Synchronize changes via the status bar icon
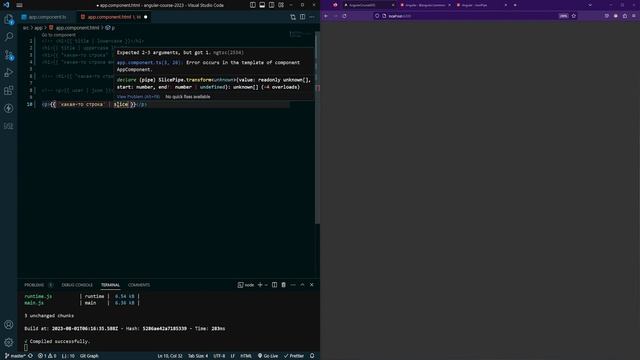The width and height of the screenshot is (640, 360). pos(30,356)
